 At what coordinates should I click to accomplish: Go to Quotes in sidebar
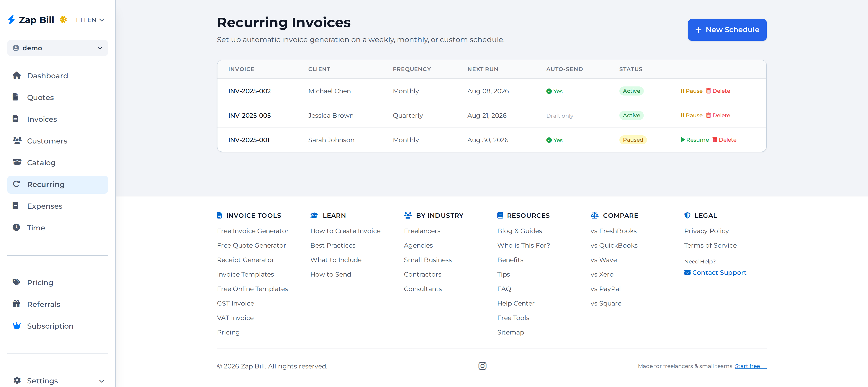58,98
